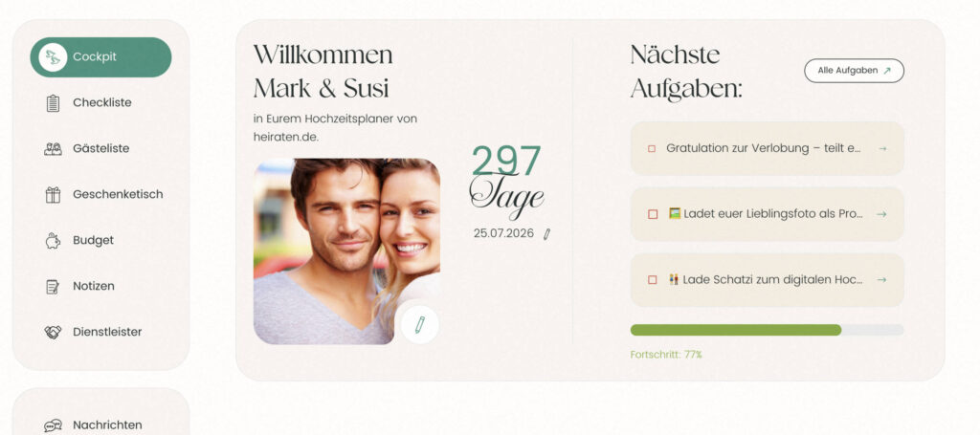
Task: Select the Geschenketisch gift icon
Action: (x=54, y=195)
